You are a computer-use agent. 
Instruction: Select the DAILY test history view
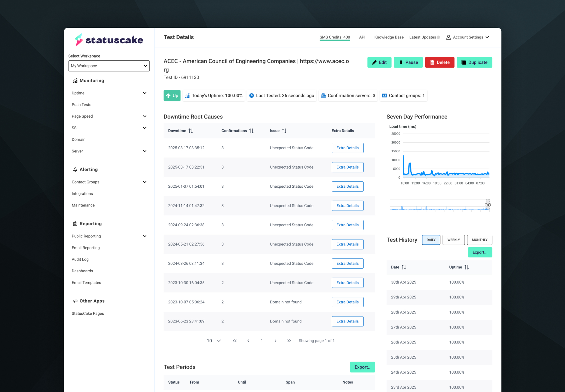431,240
